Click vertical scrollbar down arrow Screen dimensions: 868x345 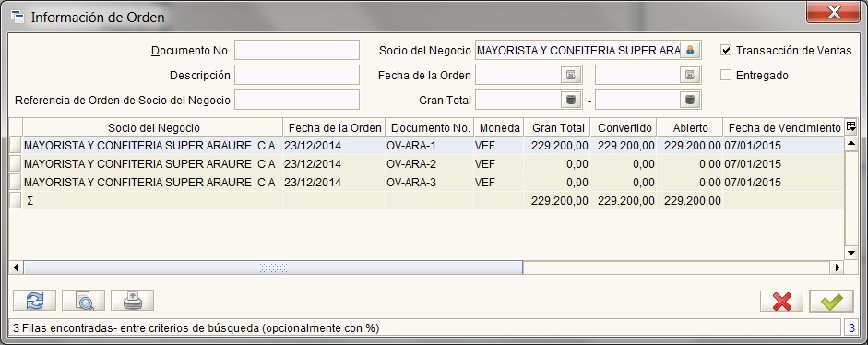pos(851,253)
